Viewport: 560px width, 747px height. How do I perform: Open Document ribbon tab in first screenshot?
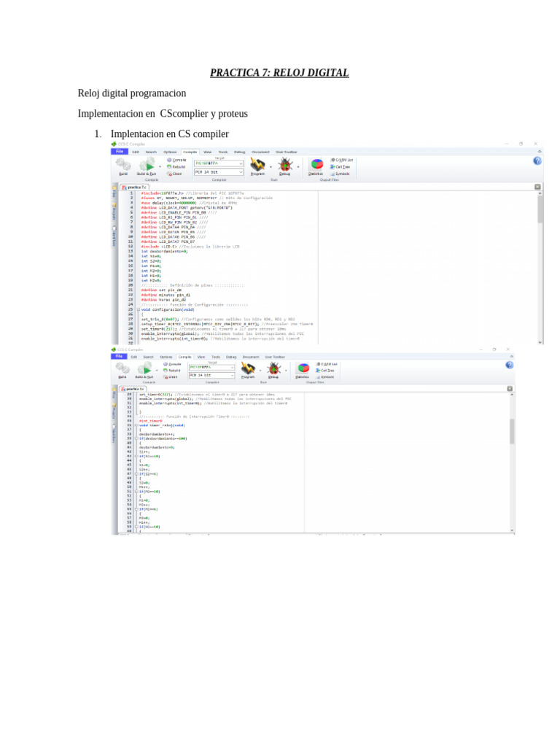tap(260, 152)
